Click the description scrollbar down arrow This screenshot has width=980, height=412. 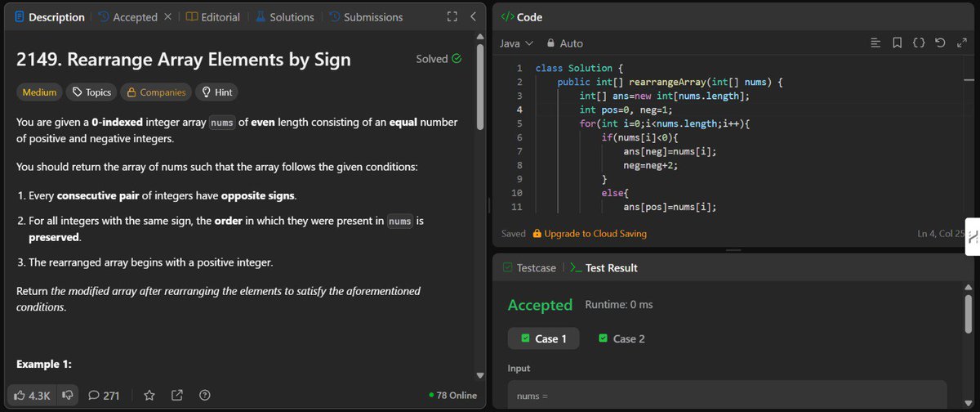(480, 375)
